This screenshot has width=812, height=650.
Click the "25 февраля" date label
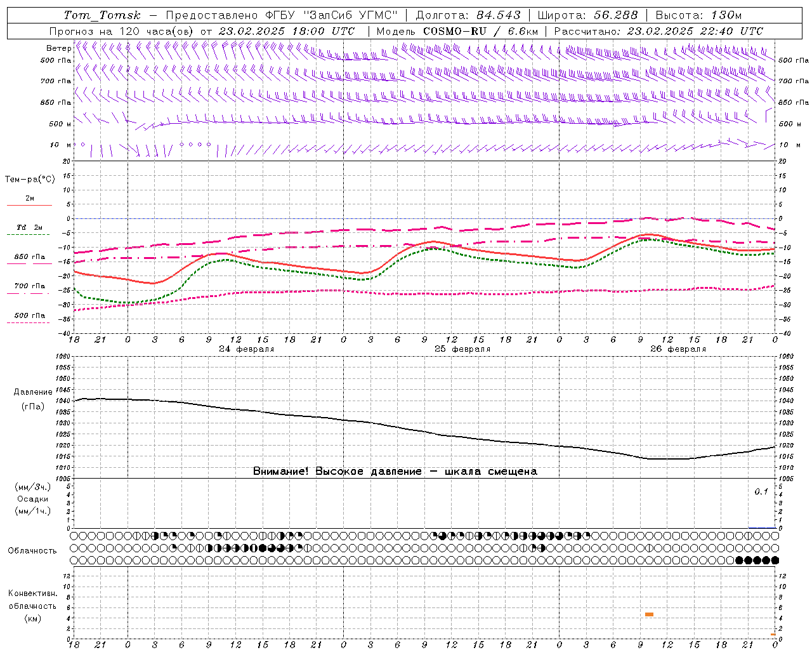(462, 349)
